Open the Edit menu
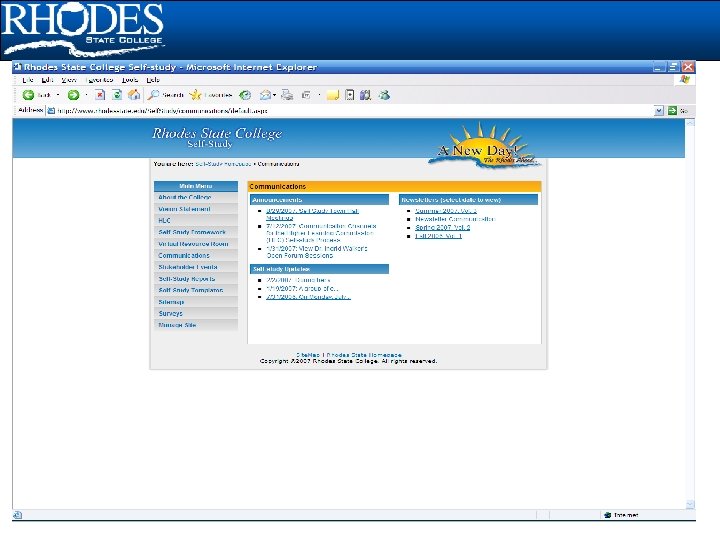Image resolution: width=720 pixels, height=540 pixels. (47, 80)
